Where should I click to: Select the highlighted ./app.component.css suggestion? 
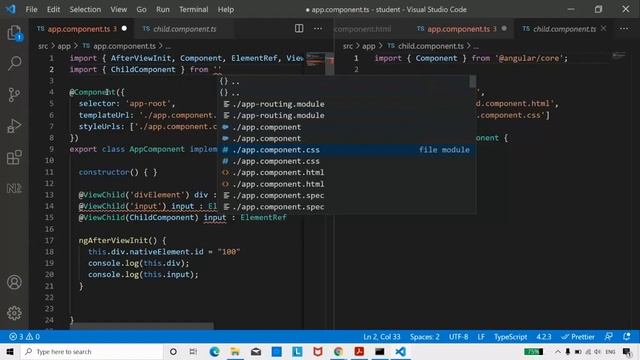pyautogui.click(x=347, y=150)
